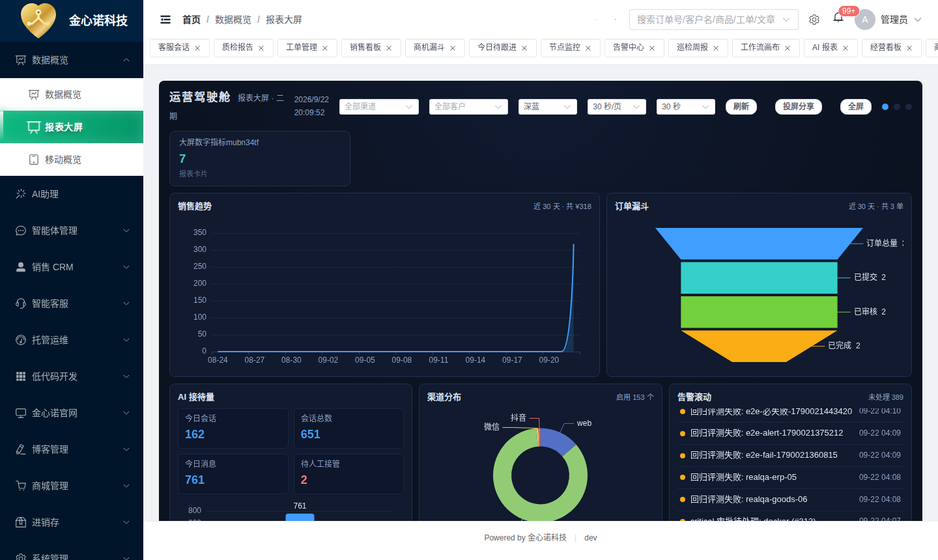Click the 商城管理 cart icon
Screen dimensions: 938x560
coord(21,486)
